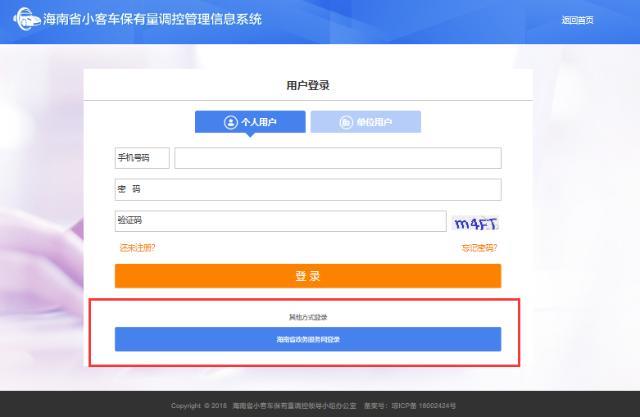Image resolution: width=640 pixels, height=417 pixels.
Task: Click the 用户登录 heading
Action: click(308, 85)
